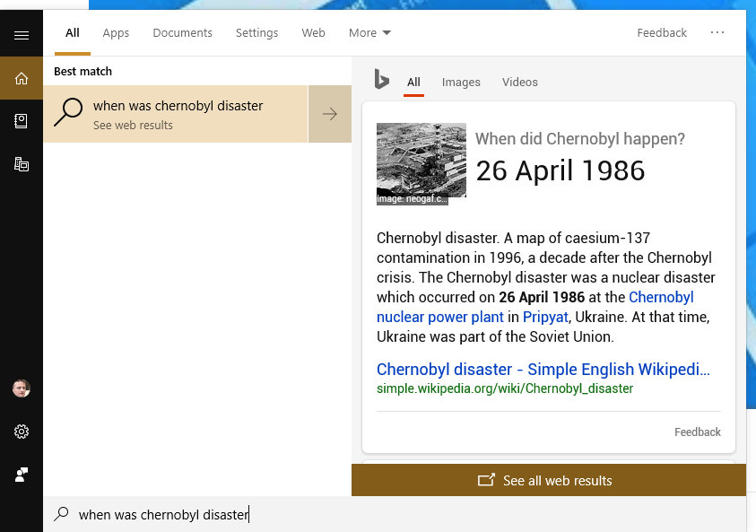756x532 pixels.
Task: Open Chernobyl disaster Simple English Wikipedia link
Action: (x=543, y=369)
